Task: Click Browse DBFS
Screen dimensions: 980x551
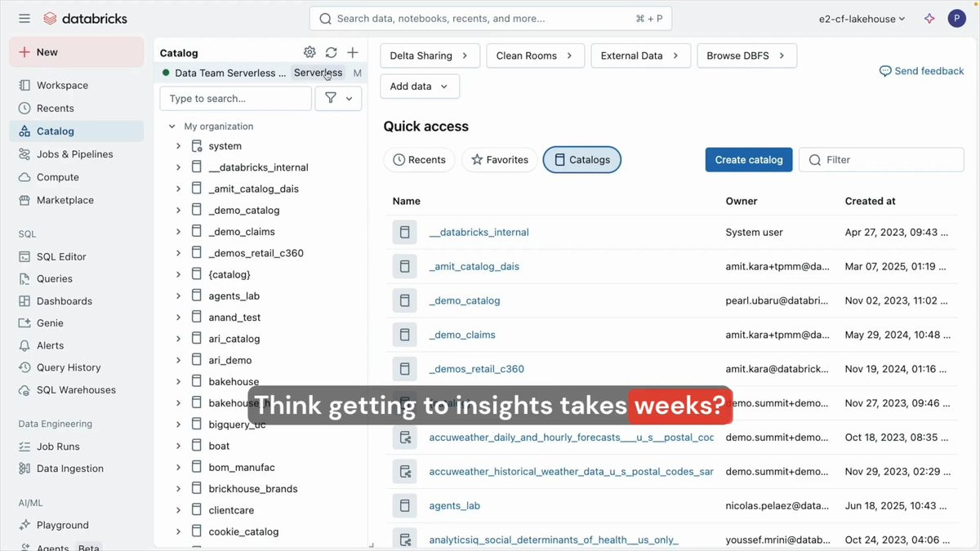Action: (746, 56)
